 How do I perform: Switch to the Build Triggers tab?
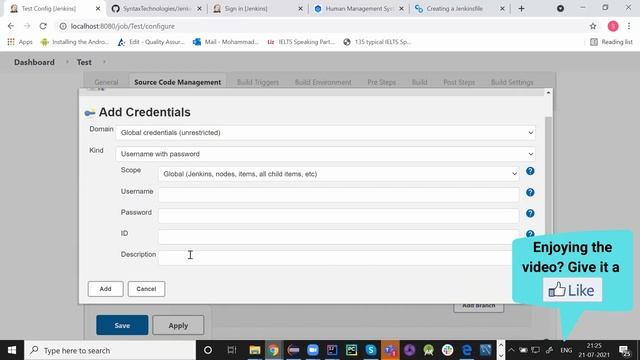[258, 82]
